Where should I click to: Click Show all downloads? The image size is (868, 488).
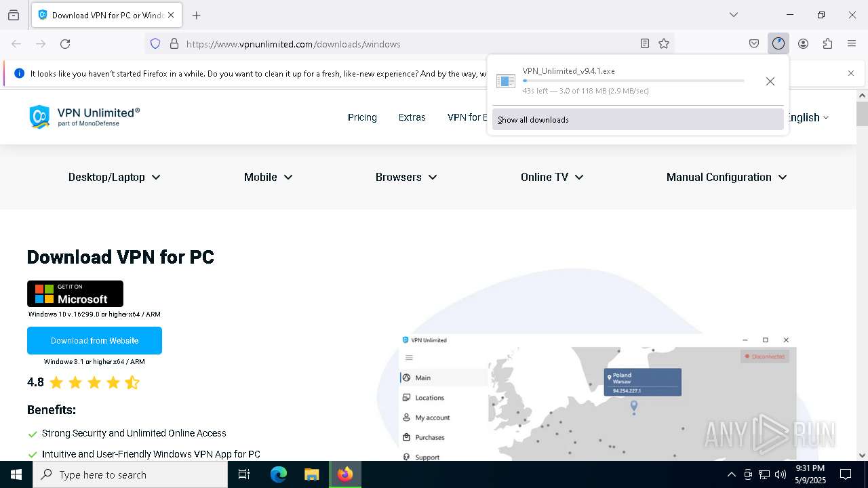point(638,120)
